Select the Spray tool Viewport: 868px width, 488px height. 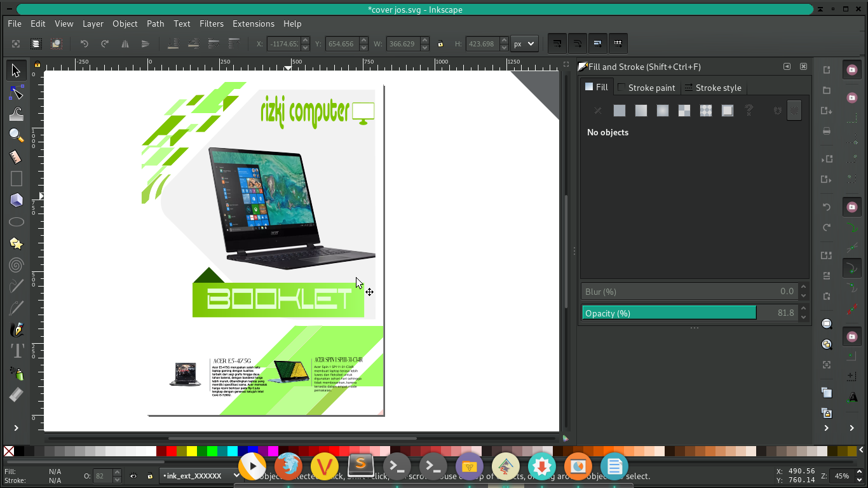click(17, 373)
